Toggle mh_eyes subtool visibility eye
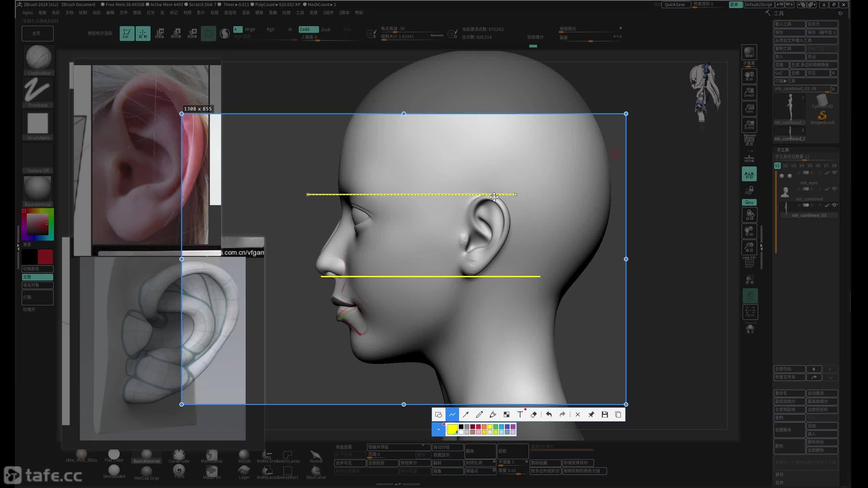868x488 pixels. tap(835, 172)
